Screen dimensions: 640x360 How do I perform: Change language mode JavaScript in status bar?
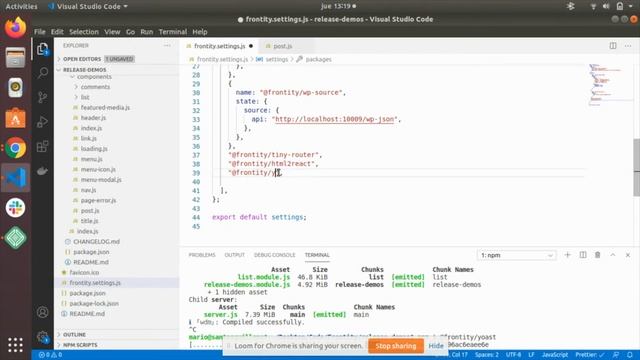[554, 355]
